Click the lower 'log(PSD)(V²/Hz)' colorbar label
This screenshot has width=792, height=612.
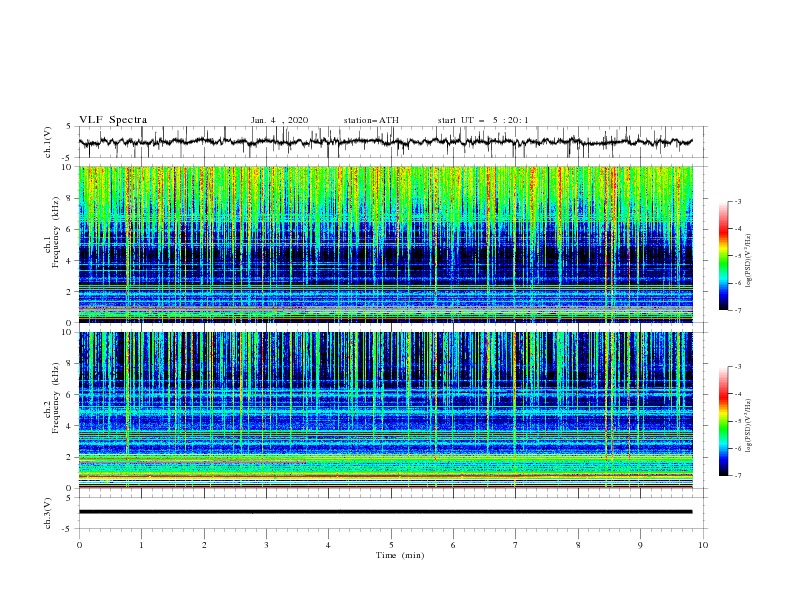(749, 426)
